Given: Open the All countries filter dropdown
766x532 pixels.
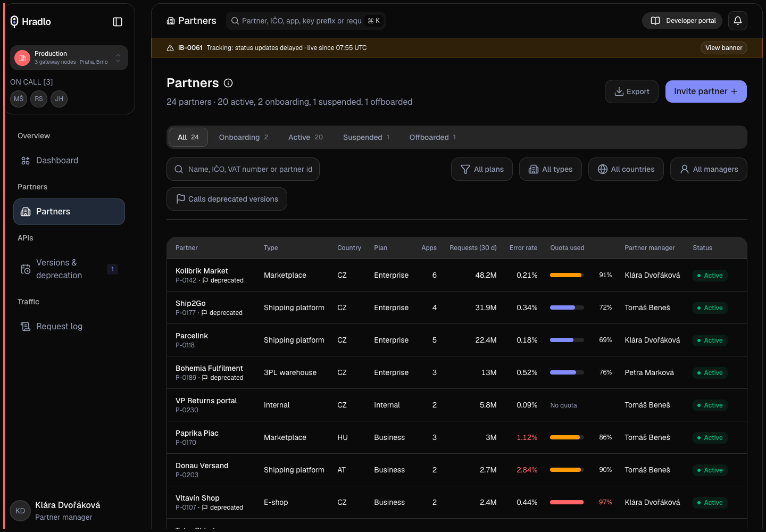Looking at the screenshot, I should (x=626, y=169).
